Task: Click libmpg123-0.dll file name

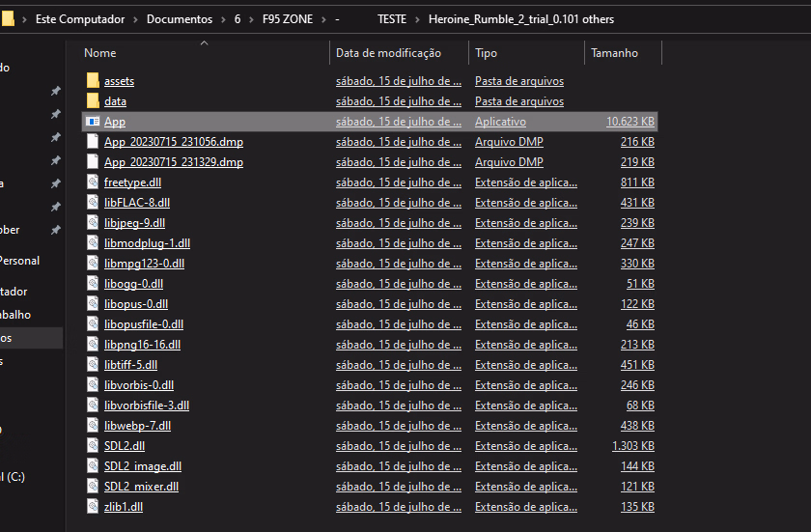Action: (144, 264)
